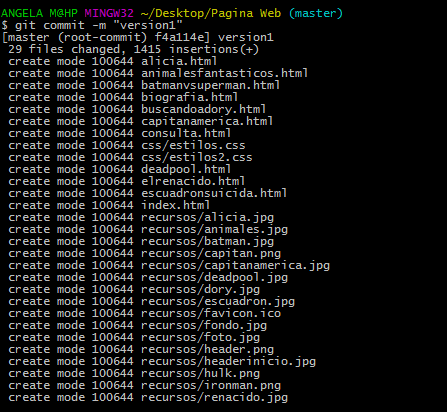The height and width of the screenshot is (412, 447).
Task: Click the (master) branch label in prompt
Action: point(315,13)
